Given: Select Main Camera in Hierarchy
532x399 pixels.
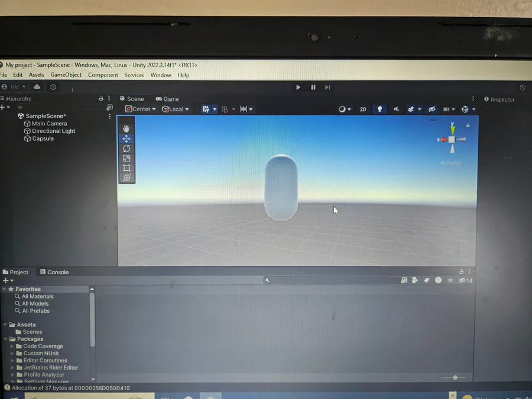Looking at the screenshot, I should click(49, 124).
